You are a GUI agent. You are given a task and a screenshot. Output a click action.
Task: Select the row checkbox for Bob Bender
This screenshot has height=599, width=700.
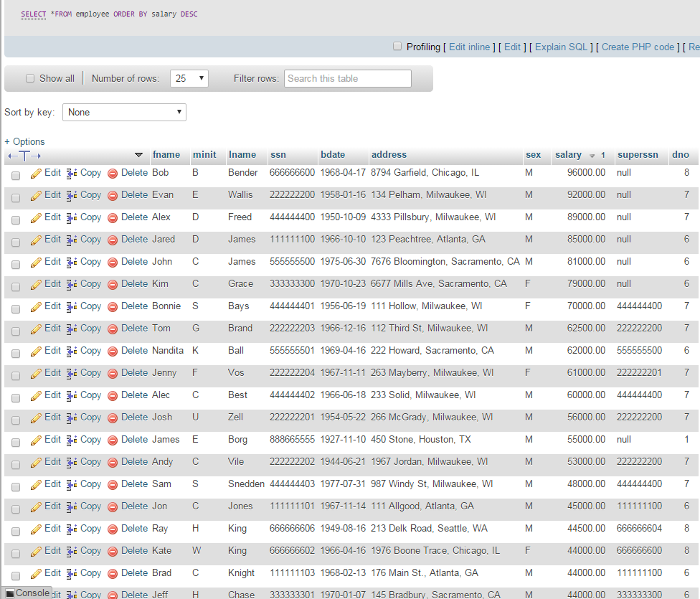[16, 176]
